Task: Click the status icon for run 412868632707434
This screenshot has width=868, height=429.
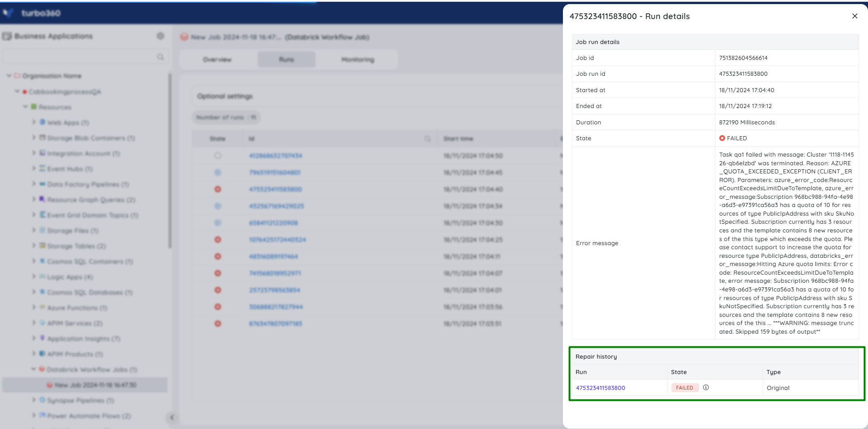Action: tap(217, 156)
